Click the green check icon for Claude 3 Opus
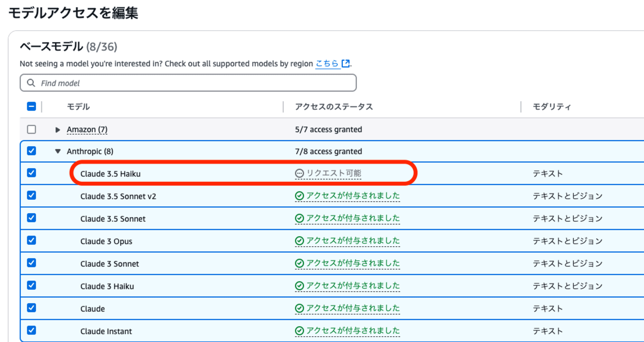The height and width of the screenshot is (342, 644). (299, 241)
